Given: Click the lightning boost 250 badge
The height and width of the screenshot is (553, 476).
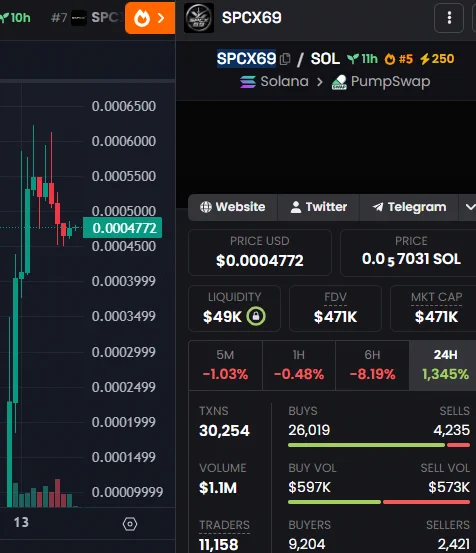Looking at the screenshot, I should click(x=437, y=59).
